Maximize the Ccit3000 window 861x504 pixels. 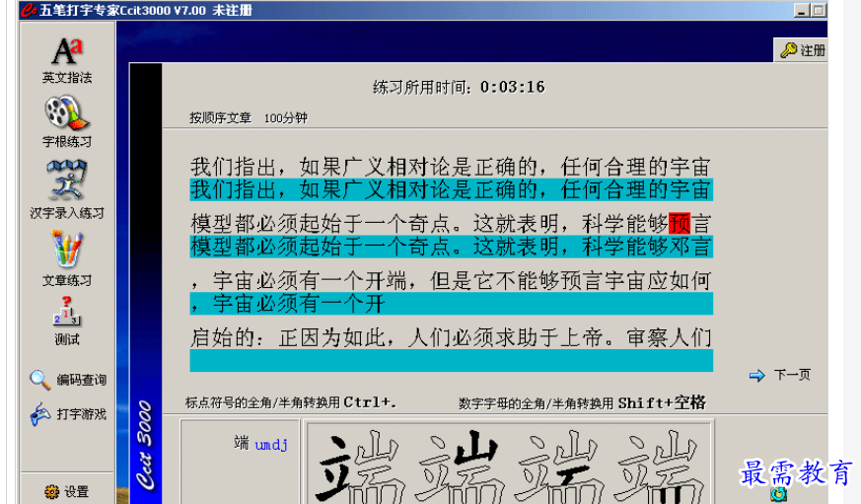[x=819, y=10]
